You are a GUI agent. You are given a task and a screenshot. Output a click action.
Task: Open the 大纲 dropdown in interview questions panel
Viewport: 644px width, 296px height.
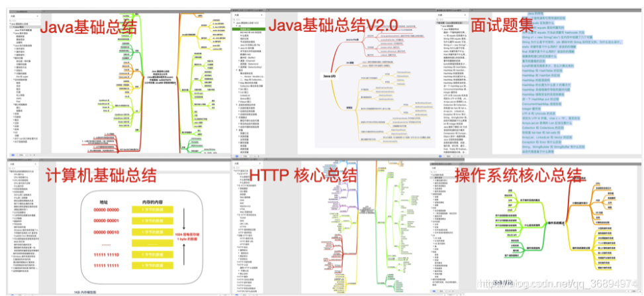[x=452, y=15]
